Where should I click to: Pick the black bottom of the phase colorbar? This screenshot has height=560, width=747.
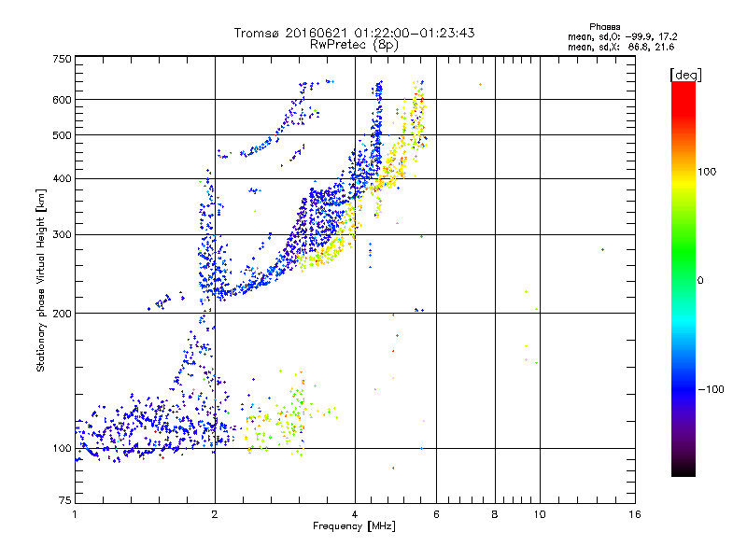click(684, 469)
